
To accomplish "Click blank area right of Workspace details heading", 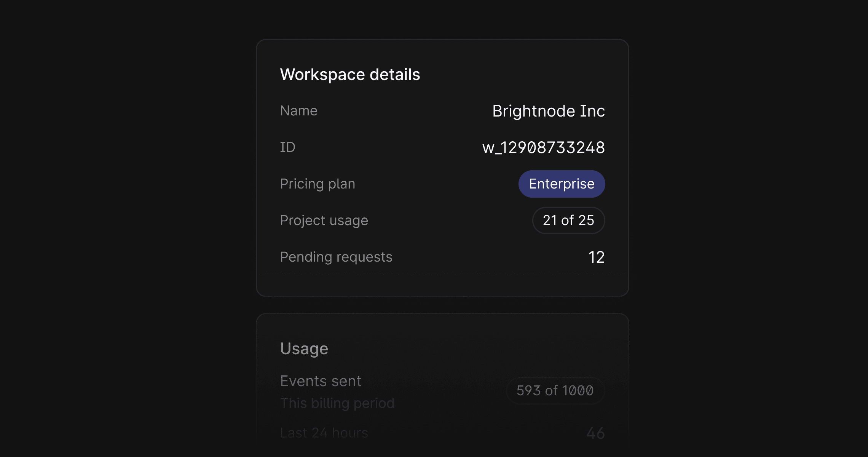I will click(522, 75).
